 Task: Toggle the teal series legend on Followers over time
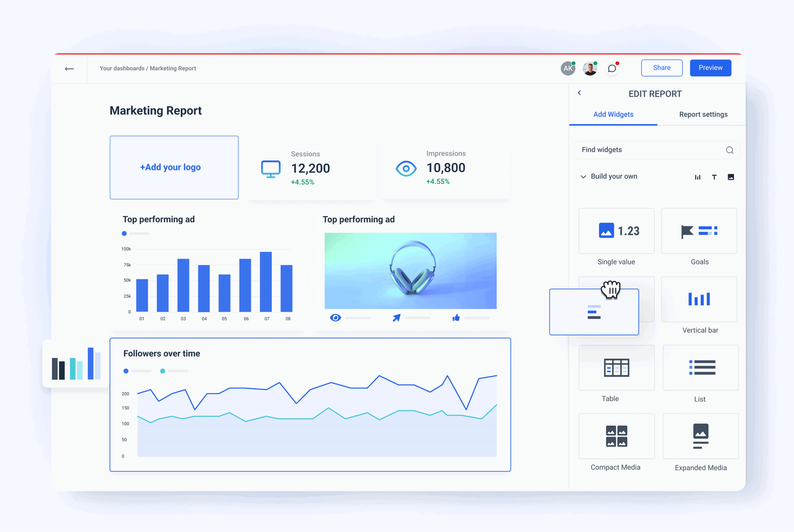(x=162, y=371)
